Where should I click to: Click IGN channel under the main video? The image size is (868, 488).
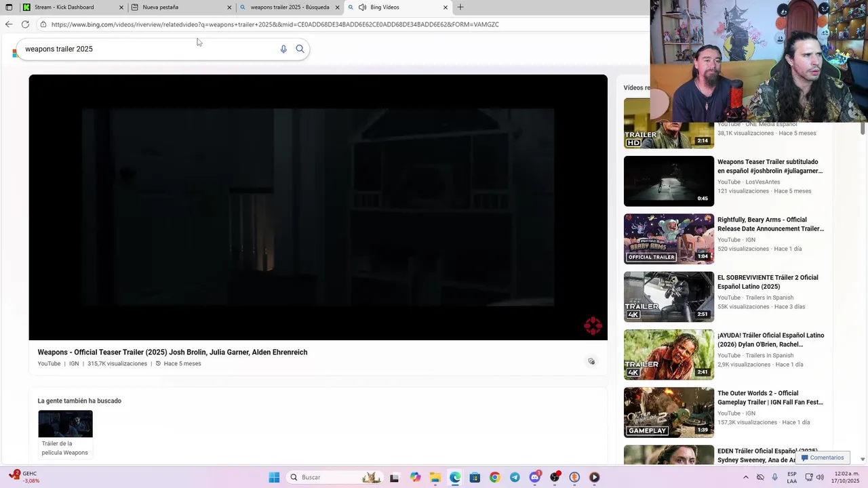[74, 364]
